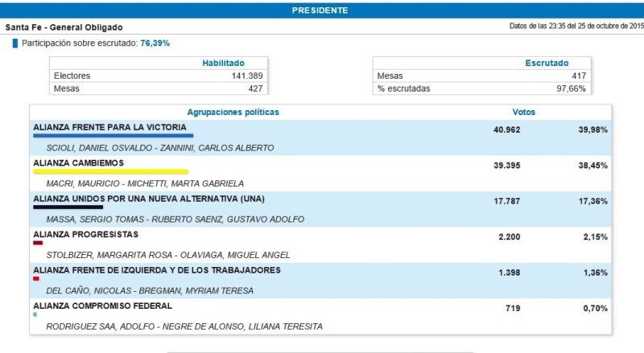Click the red Frente de Izquierda bar
The image size is (644, 353).
coord(36,278)
